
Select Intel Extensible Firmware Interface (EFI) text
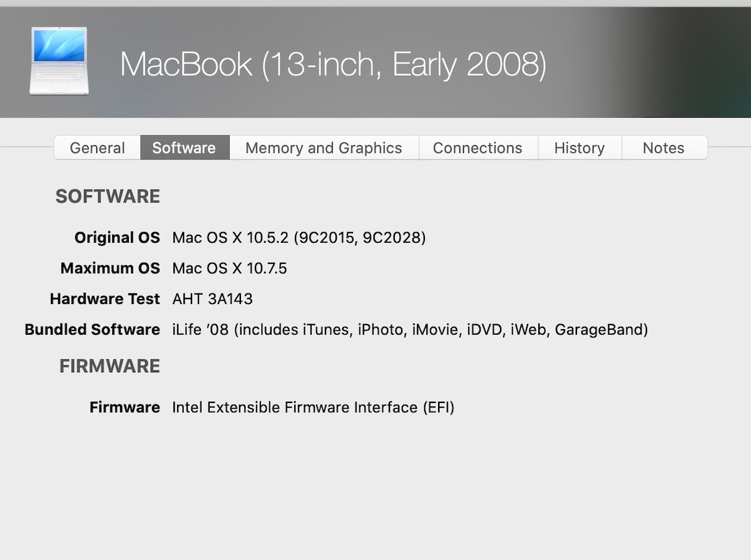(313, 407)
